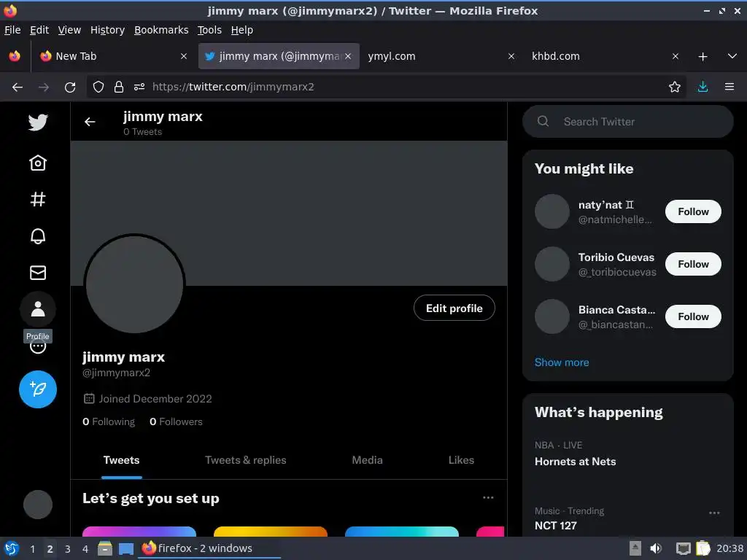Click the taskbar volume speaker icon

click(x=656, y=548)
